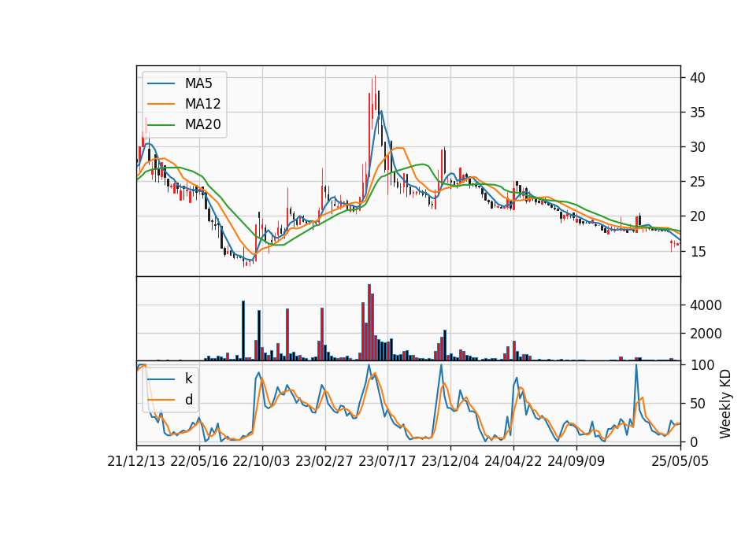Click the green MA20 legend line sample
Image resolution: width=756 pixels, height=543 pixels.
161,124
